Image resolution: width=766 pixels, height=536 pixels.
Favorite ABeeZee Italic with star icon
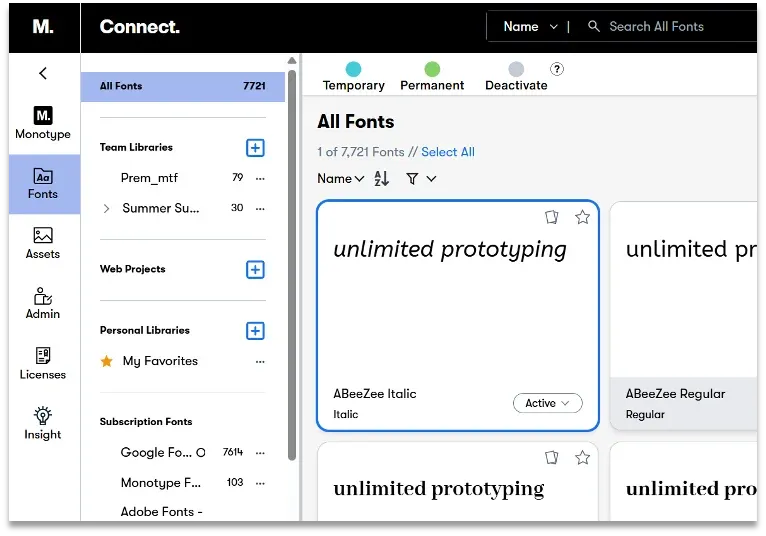coord(582,217)
